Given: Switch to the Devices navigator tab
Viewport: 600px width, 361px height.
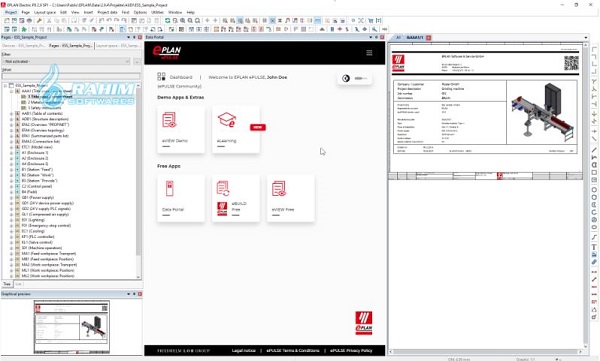Looking at the screenshot, I should pos(24,46).
